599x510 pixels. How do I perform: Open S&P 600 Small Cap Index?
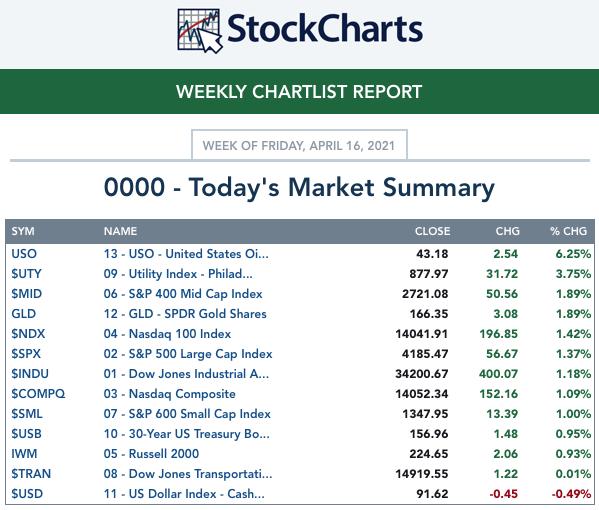pos(187,413)
